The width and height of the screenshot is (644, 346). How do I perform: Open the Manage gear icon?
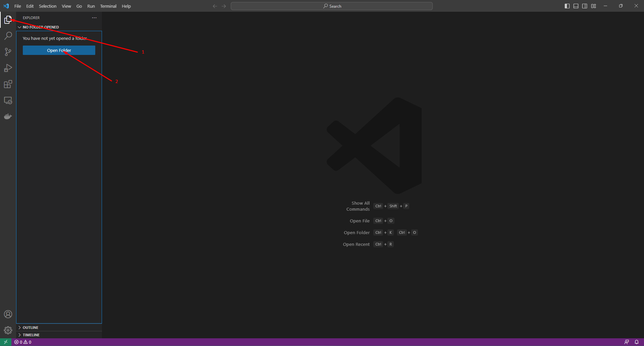8,330
